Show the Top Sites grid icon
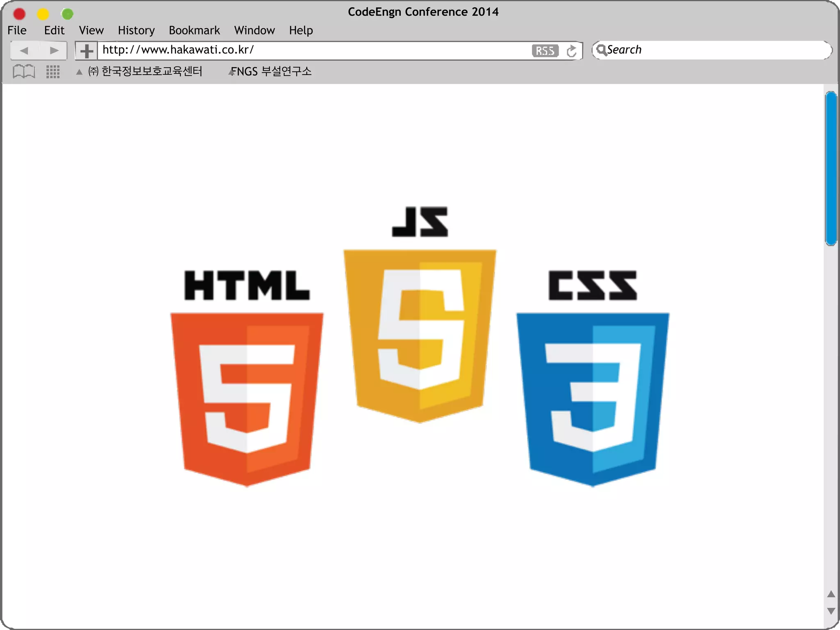Screen dimensions: 840x630 [x=53, y=72]
